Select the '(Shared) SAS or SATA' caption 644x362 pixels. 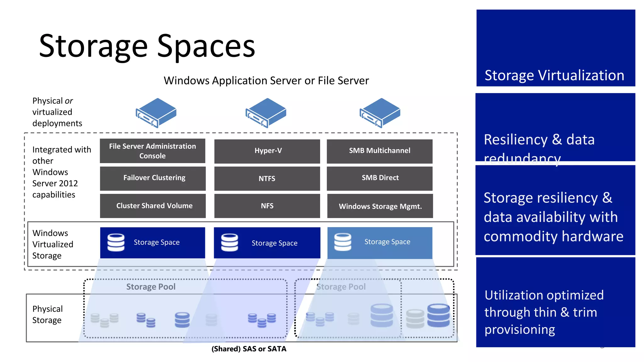coord(249,349)
